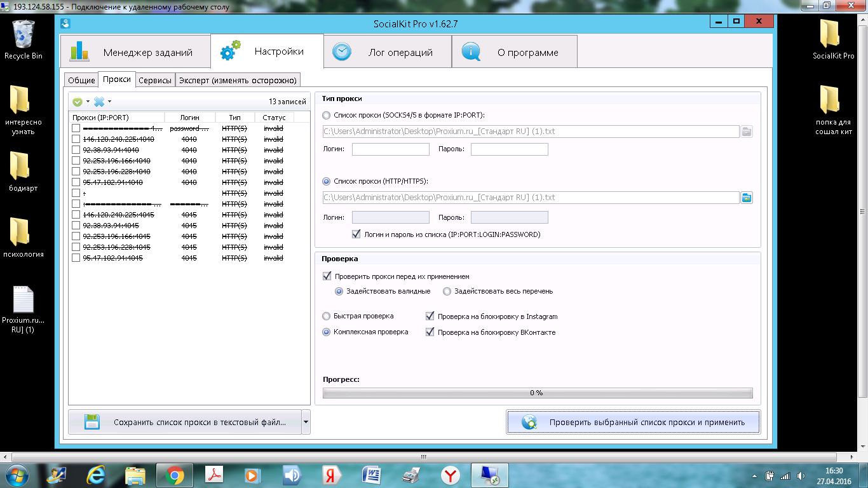Browse for the SOCKS4/5 proxy list file
The width and height of the screenshot is (868, 488).
click(x=747, y=132)
